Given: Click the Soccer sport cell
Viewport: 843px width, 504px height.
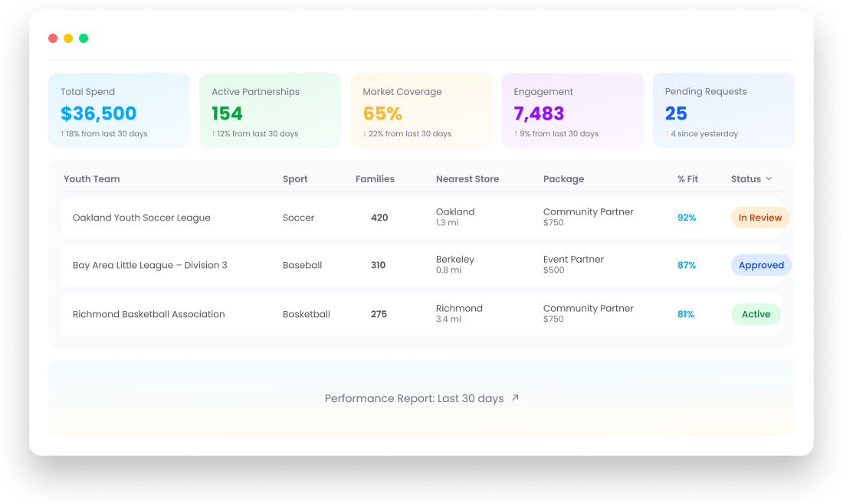Looking at the screenshot, I should click(x=298, y=218).
